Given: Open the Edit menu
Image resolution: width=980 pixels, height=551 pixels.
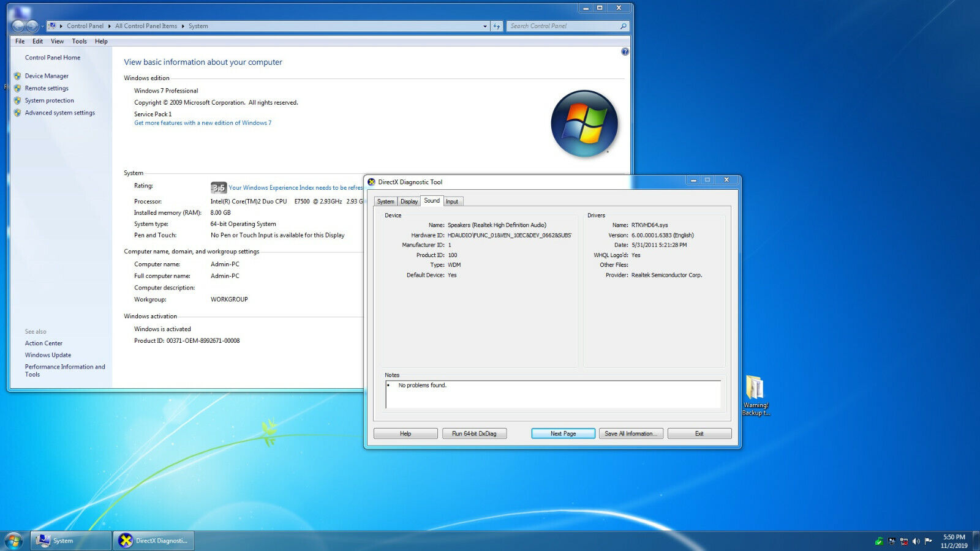Looking at the screenshot, I should coord(38,42).
